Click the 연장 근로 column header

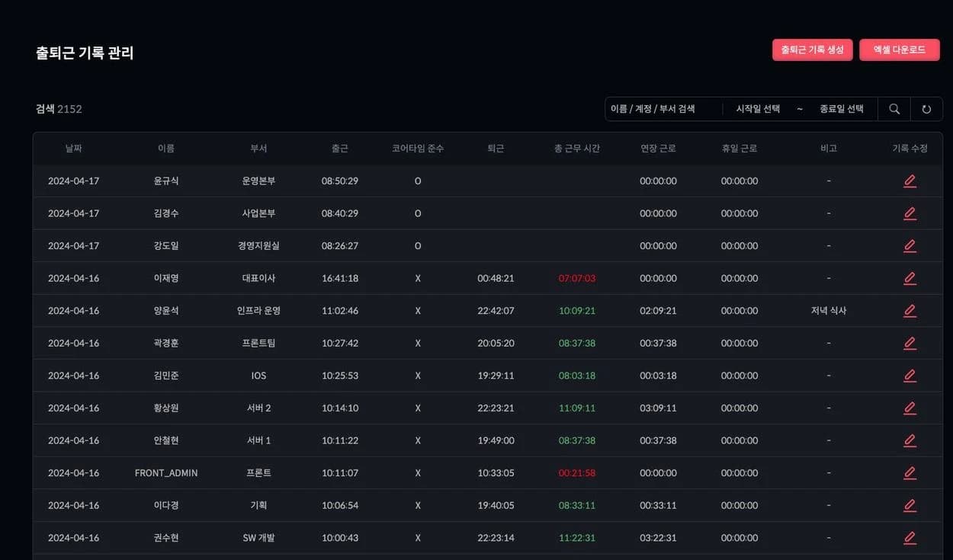(658, 149)
